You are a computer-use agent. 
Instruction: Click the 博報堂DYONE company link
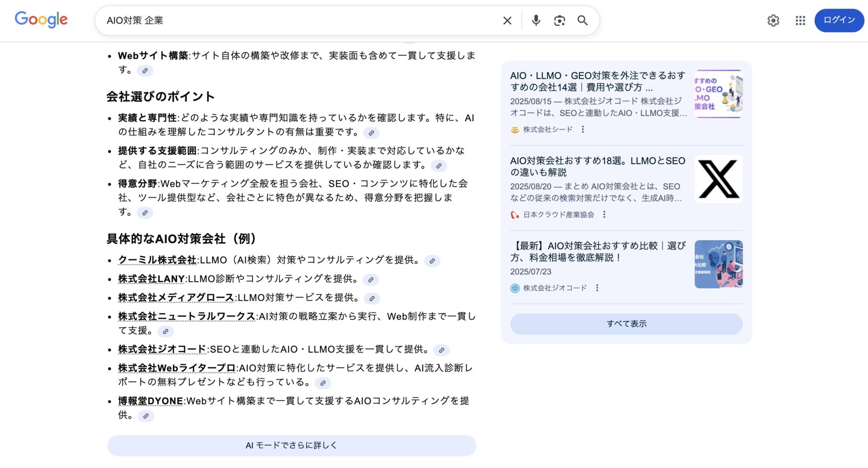click(x=151, y=401)
